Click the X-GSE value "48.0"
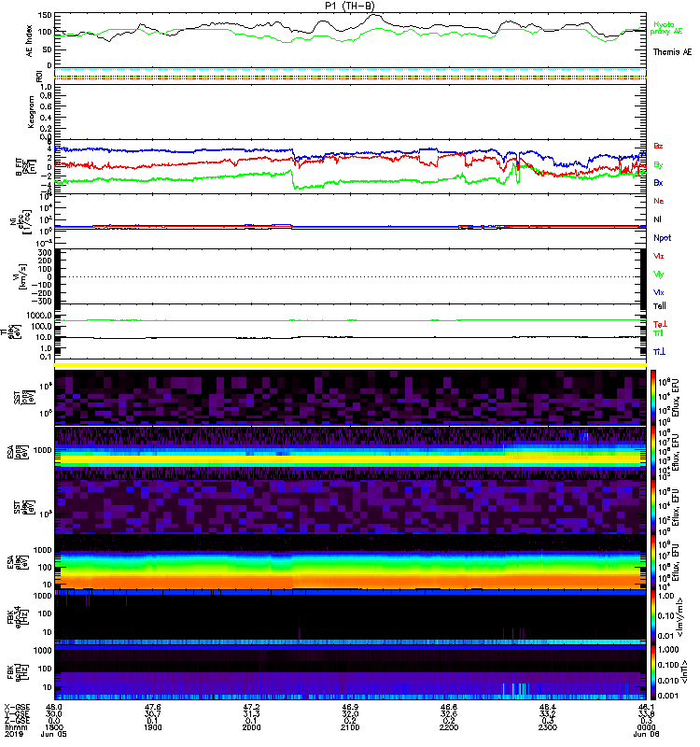Viewport: 700px width, 747px height. coord(54,707)
